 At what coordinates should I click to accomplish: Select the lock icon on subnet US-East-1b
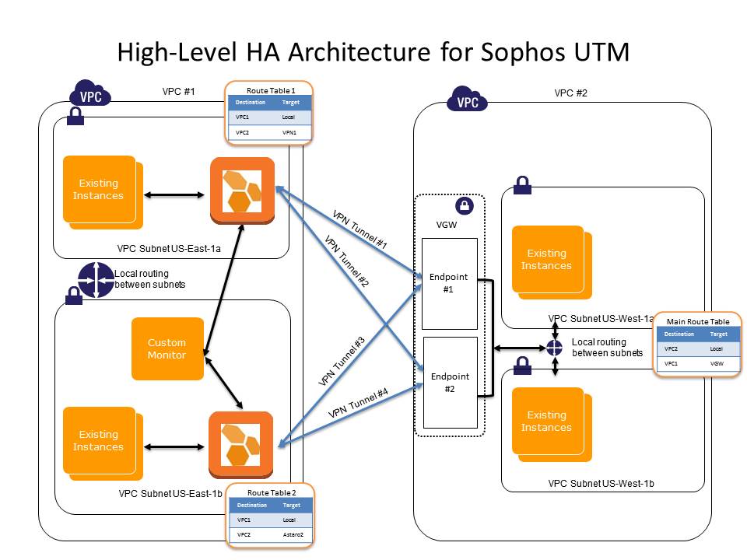74,296
